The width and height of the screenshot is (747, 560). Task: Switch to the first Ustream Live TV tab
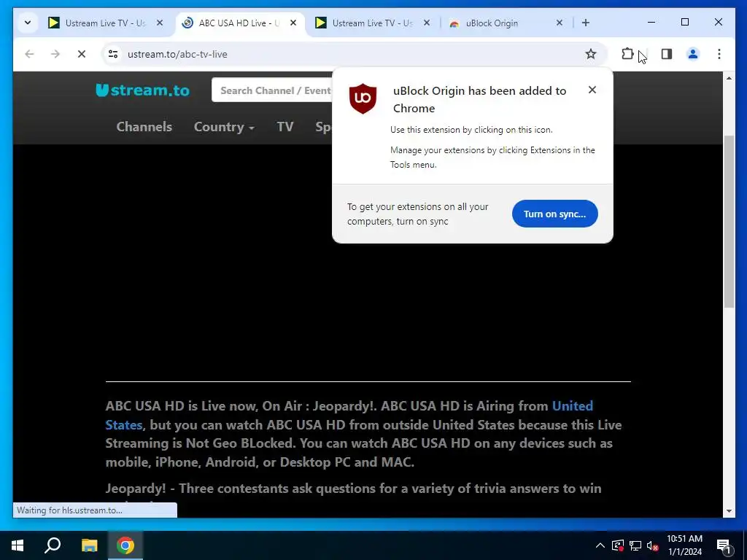(x=105, y=23)
